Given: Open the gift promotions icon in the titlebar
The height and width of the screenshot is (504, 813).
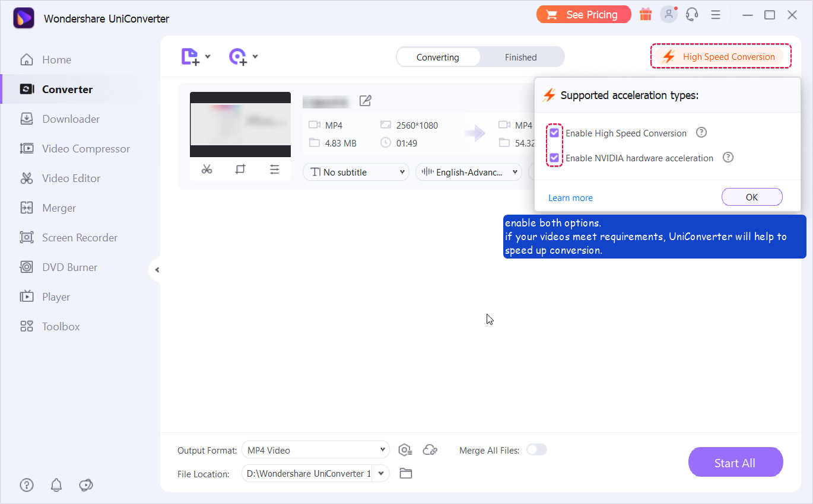Looking at the screenshot, I should pyautogui.click(x=646, y=14).
